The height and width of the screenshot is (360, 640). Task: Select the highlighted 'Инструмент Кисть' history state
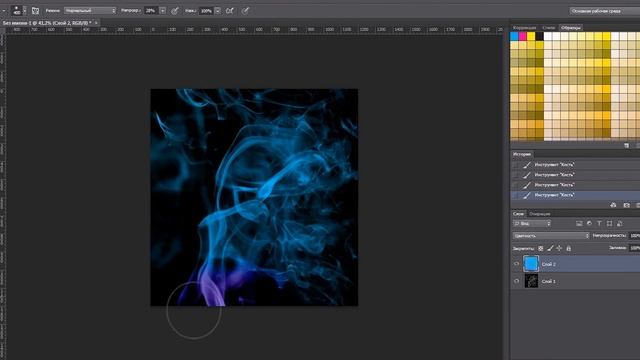coord(576,195)
